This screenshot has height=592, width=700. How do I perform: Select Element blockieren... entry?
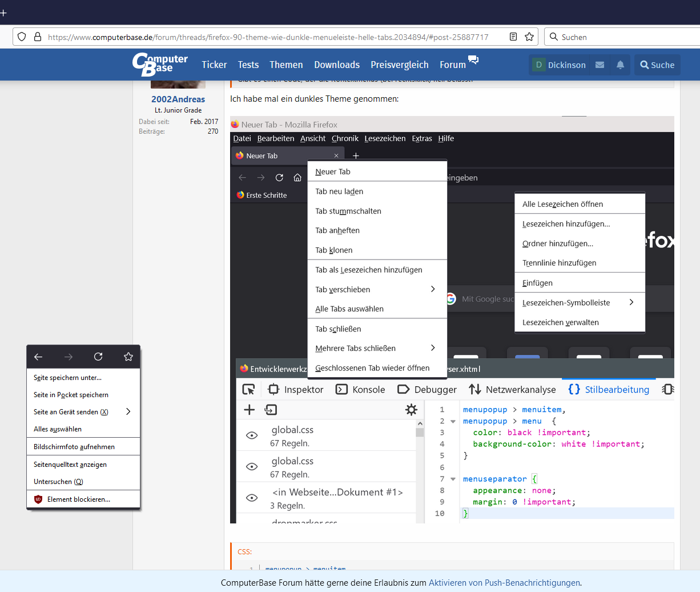[83, 499]
